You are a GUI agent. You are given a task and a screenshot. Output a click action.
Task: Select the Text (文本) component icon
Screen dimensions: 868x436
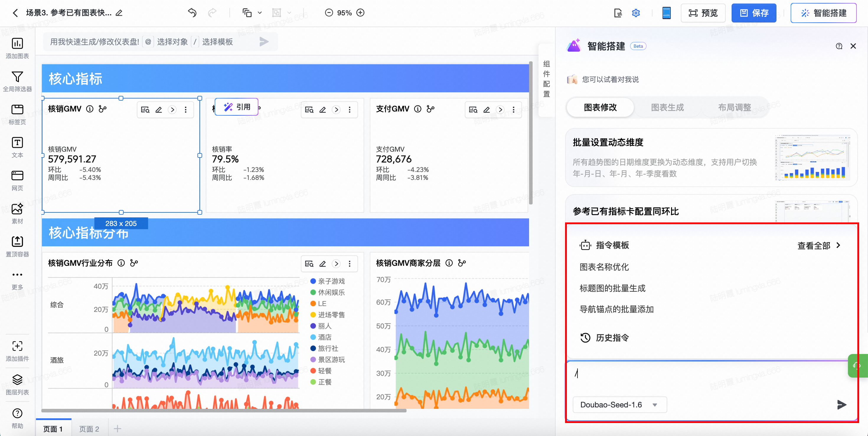17,143
